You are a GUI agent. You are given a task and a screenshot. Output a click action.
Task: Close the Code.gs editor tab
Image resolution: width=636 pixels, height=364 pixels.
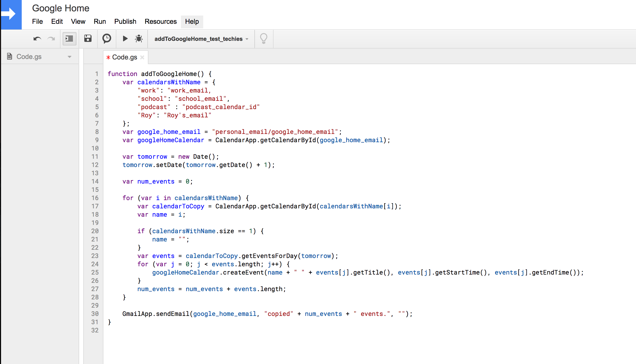[x=142, y=57]
